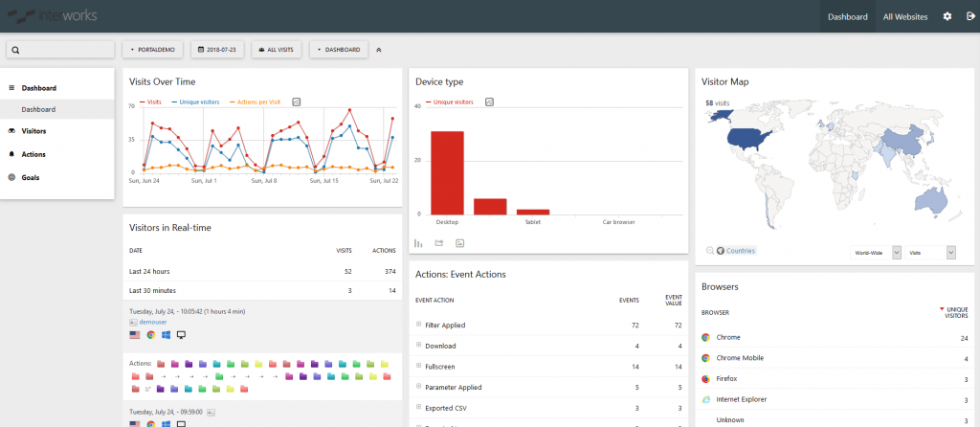Viewport: 980px width, 427px height.
Task: Click the export-as-image icon under Device type chart
Action: pyautogui.click(x=460, y=243)
